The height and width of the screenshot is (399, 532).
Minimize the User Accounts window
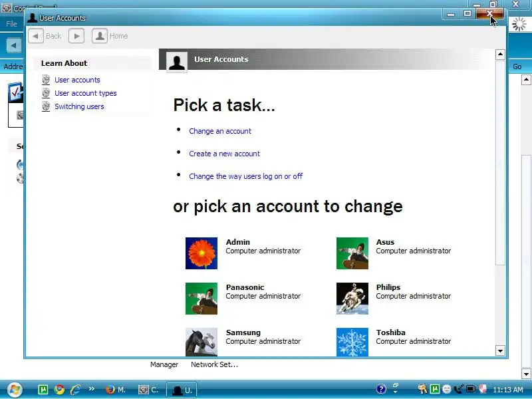coord(451,13)
